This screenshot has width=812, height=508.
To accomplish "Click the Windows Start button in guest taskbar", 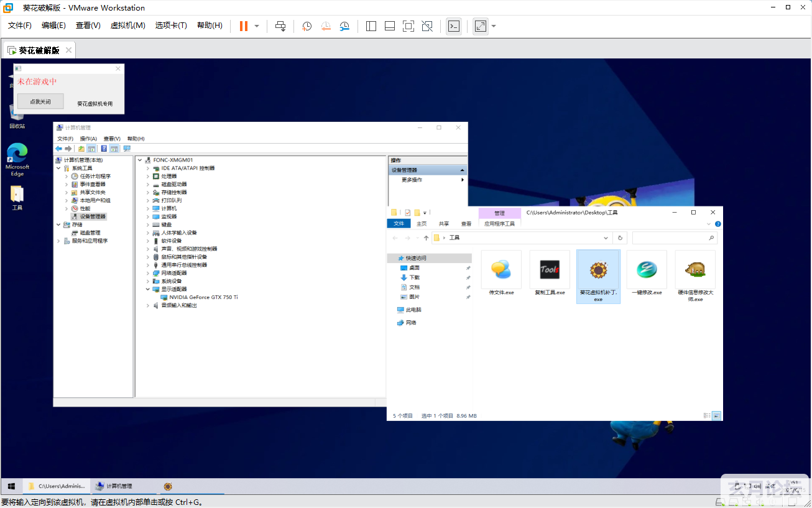I will click(11, 486).
